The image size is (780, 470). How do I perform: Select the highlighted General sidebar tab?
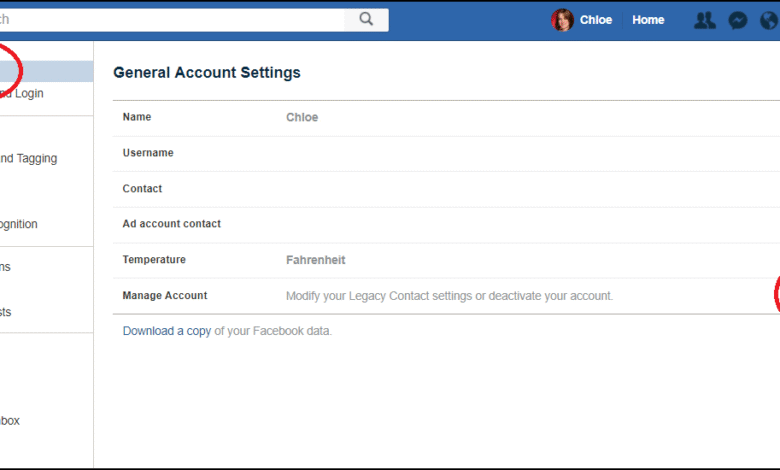46,71
